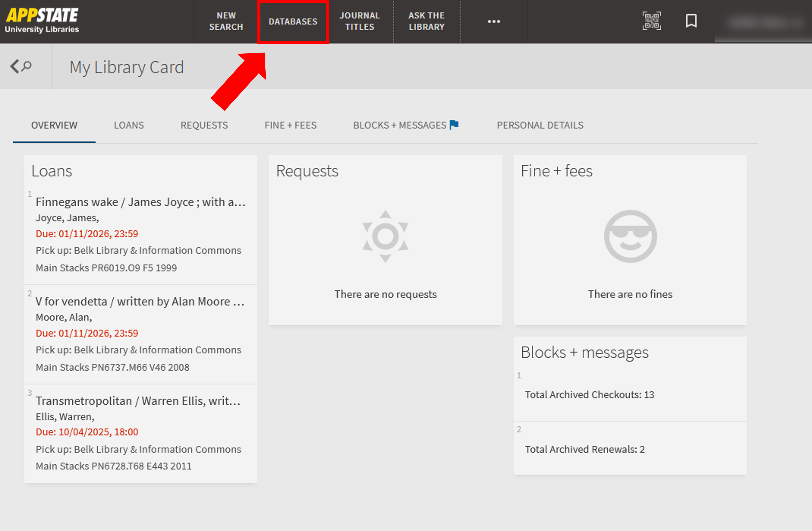Screen dimensions: 812x531
Task: Select the Personal Details tab
Action: (540, 125)
